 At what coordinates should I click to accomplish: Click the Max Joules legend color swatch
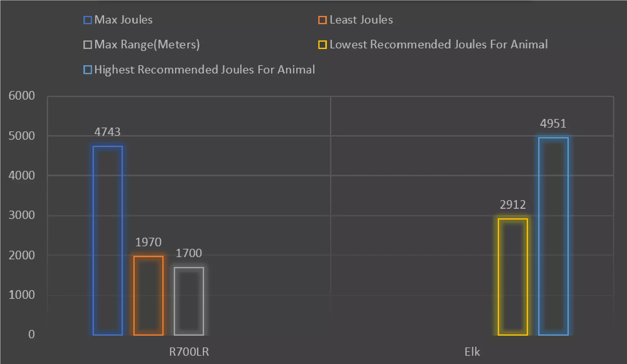pyautogui.click(x=88, y=20)
